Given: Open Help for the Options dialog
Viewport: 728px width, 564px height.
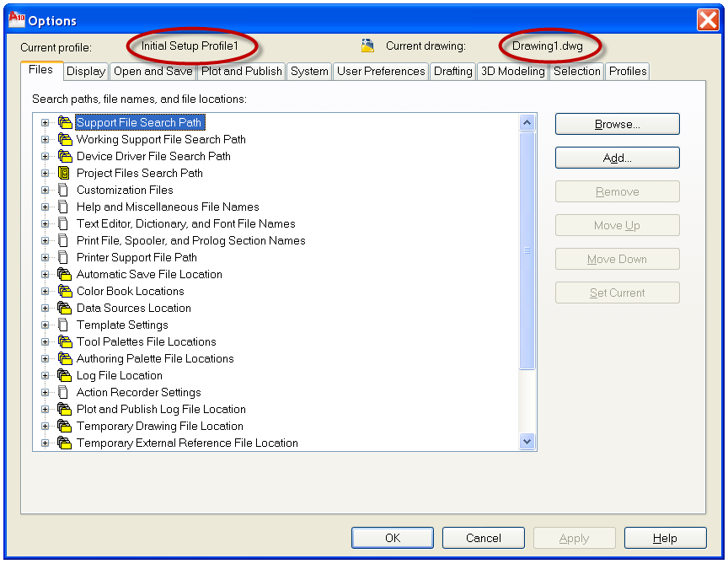Looking at the screenshot, I should pyautogui.click(x=666, y=538).
